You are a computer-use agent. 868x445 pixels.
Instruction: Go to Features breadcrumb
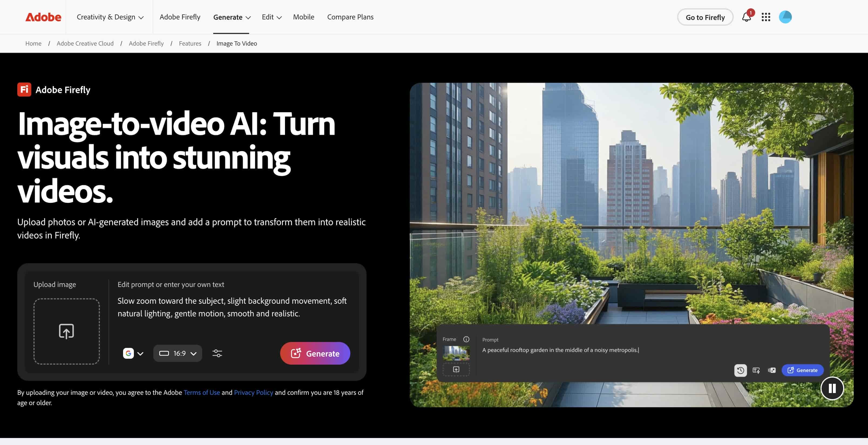190,43
